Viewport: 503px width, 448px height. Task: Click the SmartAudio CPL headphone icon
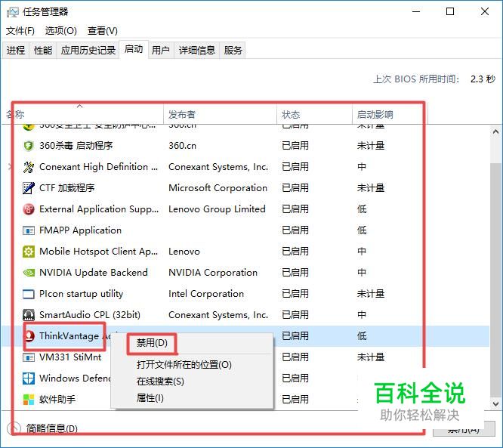click(x=29, y=315)
